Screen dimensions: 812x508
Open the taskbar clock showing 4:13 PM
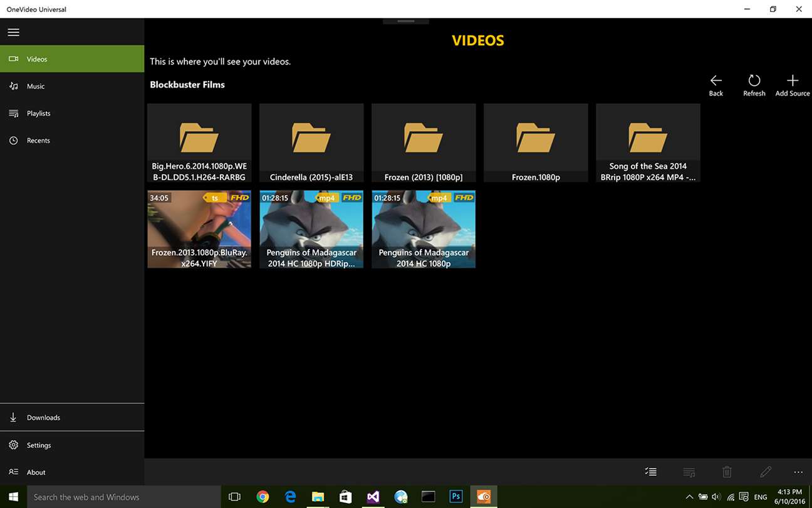click(x=789, y=497)
